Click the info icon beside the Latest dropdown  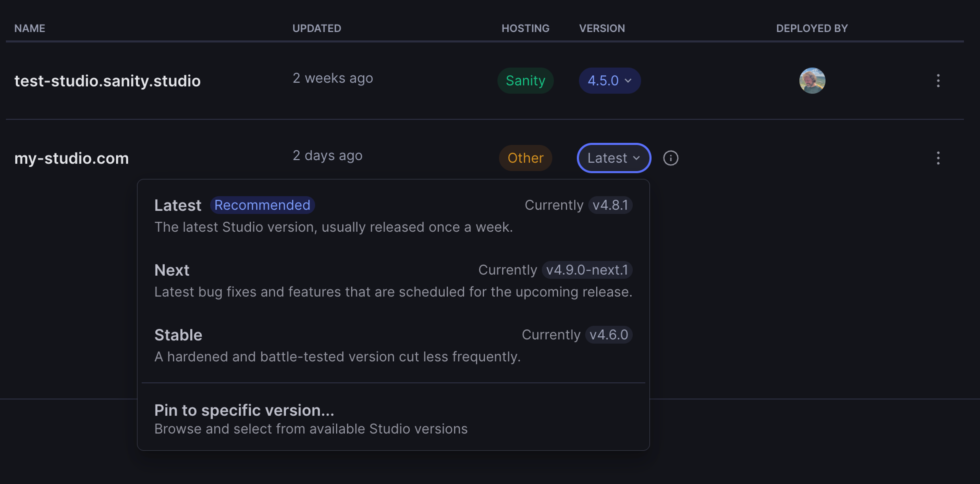(x=670, y=158)
